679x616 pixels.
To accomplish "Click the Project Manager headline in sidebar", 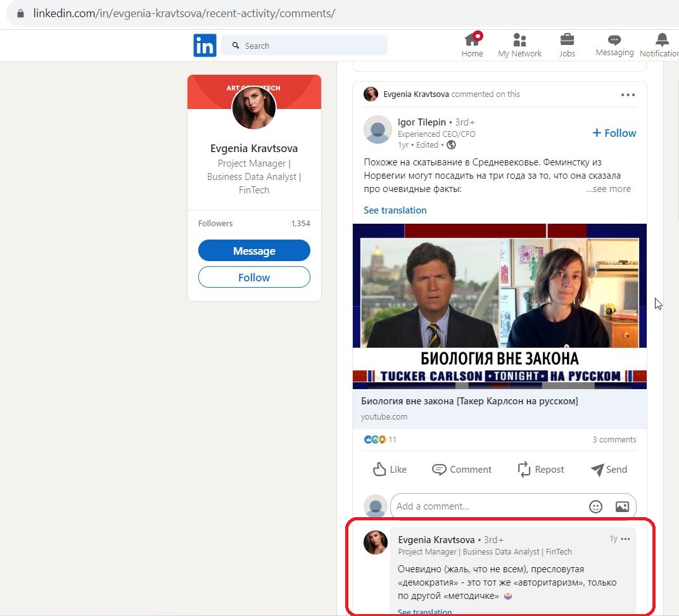I will pyautogui.click(x=254, y=177).
